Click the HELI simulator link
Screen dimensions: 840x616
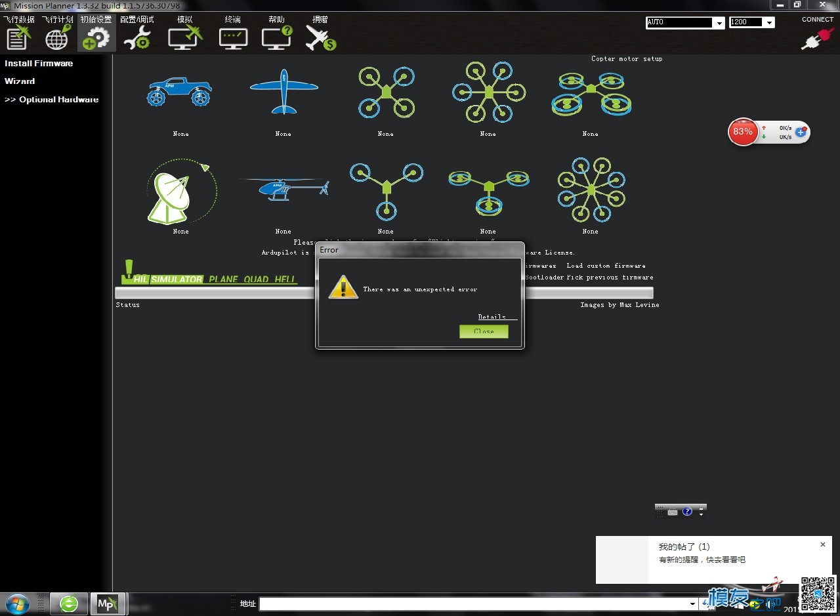[285, 279]
